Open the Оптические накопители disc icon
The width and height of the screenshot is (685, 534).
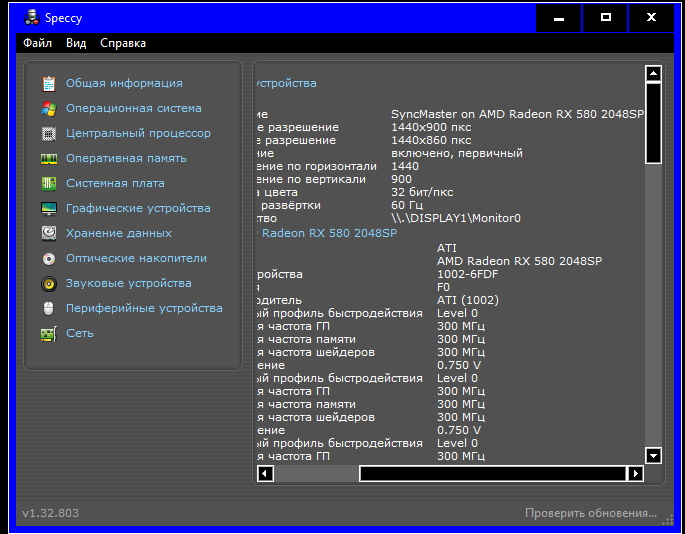[49, 259]
